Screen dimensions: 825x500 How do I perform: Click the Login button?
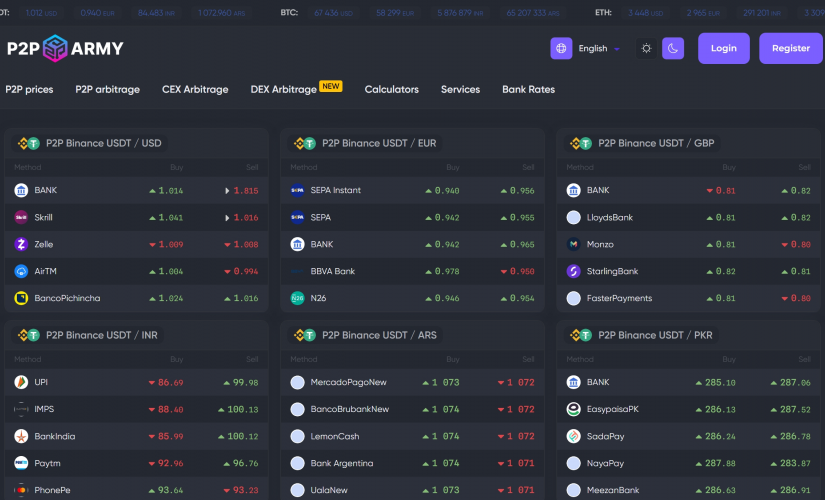[723, 48]
